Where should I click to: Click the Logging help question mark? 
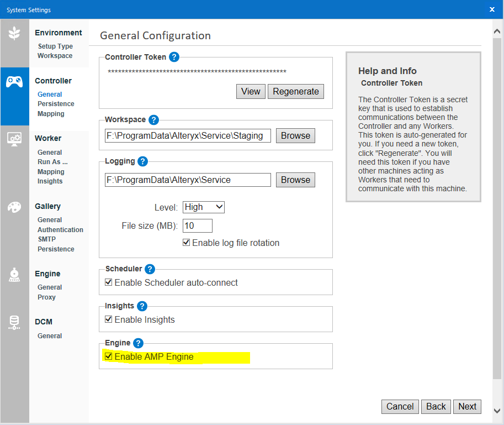click(x=142, y=161)
